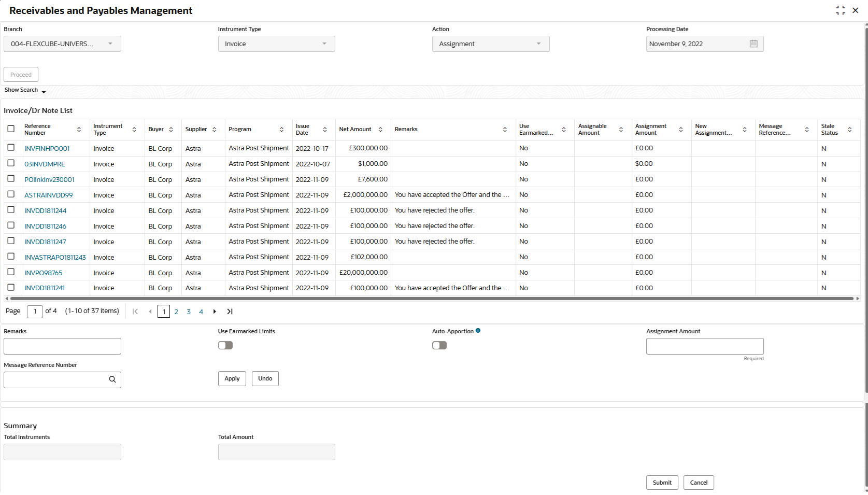The width and height of the screenshot is (868, 495).
Task: Enable the Use Earmarked Limits switch
Action: [x=225, y=345]
